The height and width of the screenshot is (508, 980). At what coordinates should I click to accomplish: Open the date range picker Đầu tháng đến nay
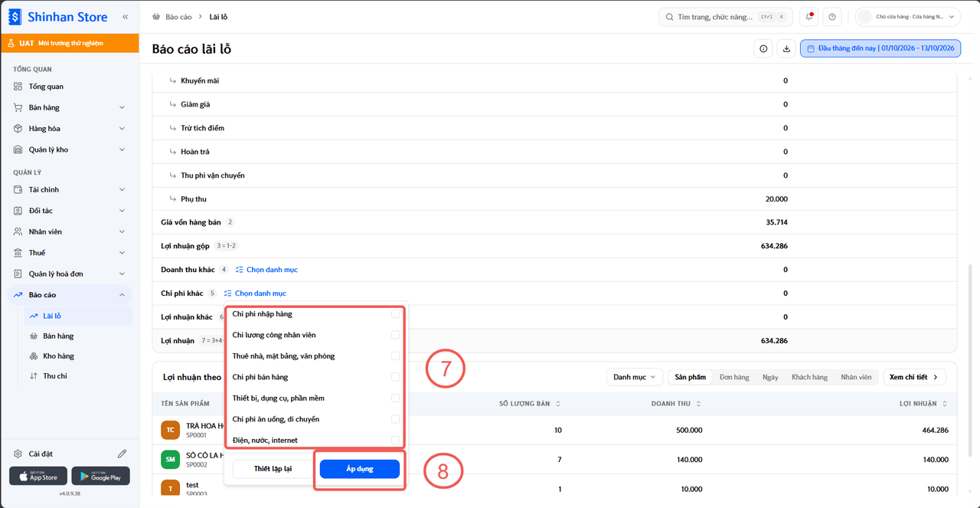(880, 49)
